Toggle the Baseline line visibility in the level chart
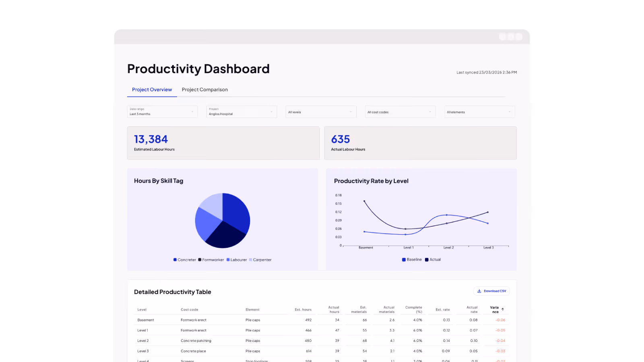The height and width of the screenshot is (362, 644). pos(411,259)
